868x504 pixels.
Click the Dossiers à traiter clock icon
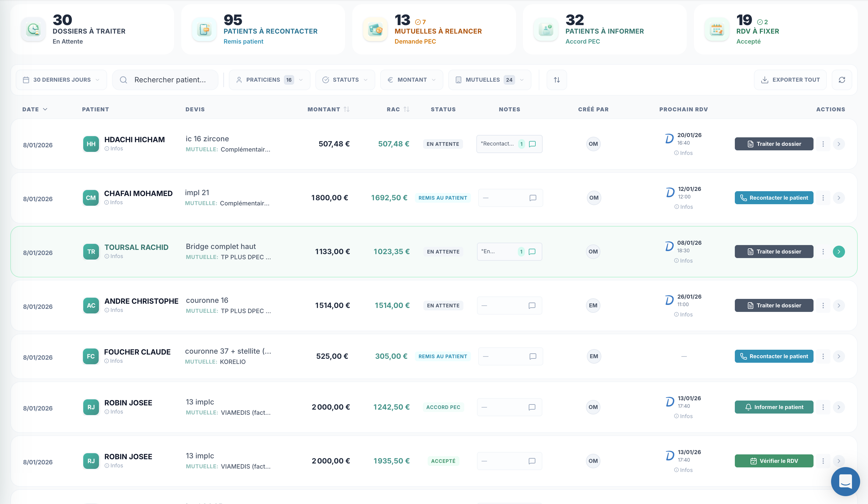tap(33, 30)
